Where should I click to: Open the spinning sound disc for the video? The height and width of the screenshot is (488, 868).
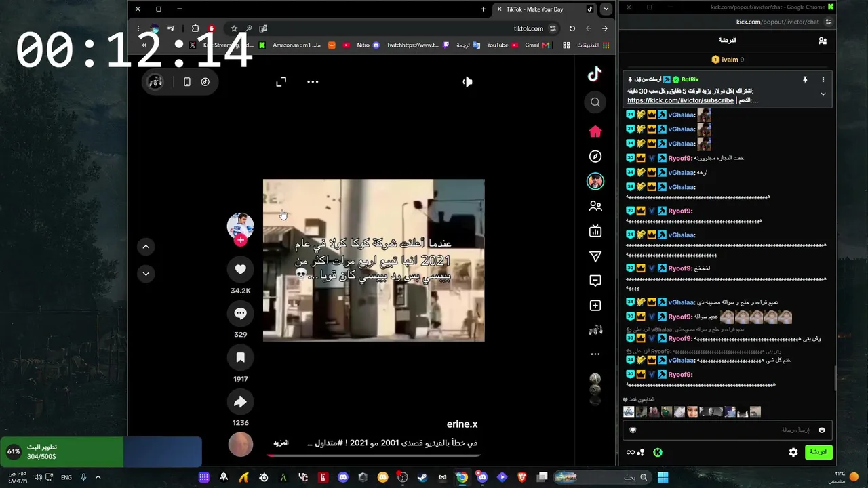click(x=240, y=445)
